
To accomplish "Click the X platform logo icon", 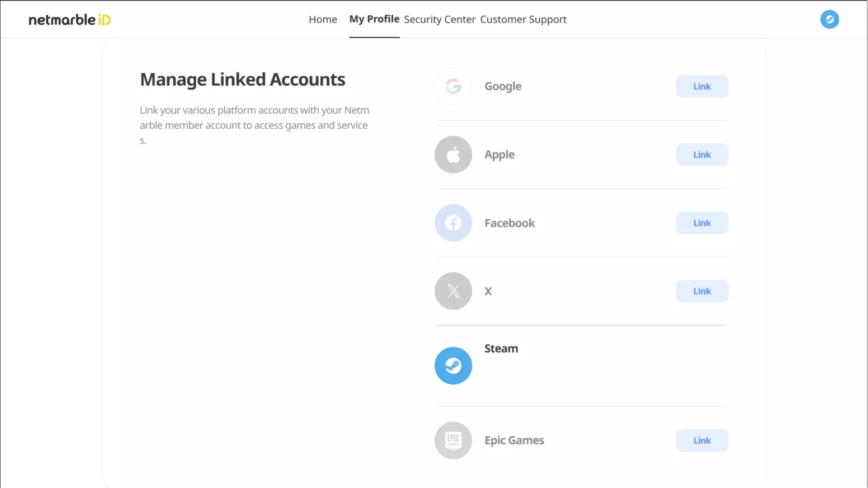I will click(453, 291).
